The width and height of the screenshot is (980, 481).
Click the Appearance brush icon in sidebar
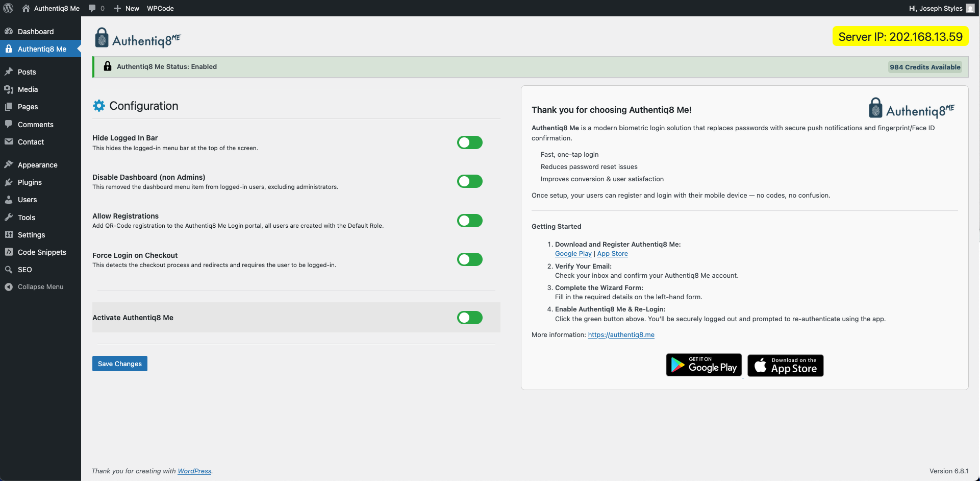pos(9,164)
